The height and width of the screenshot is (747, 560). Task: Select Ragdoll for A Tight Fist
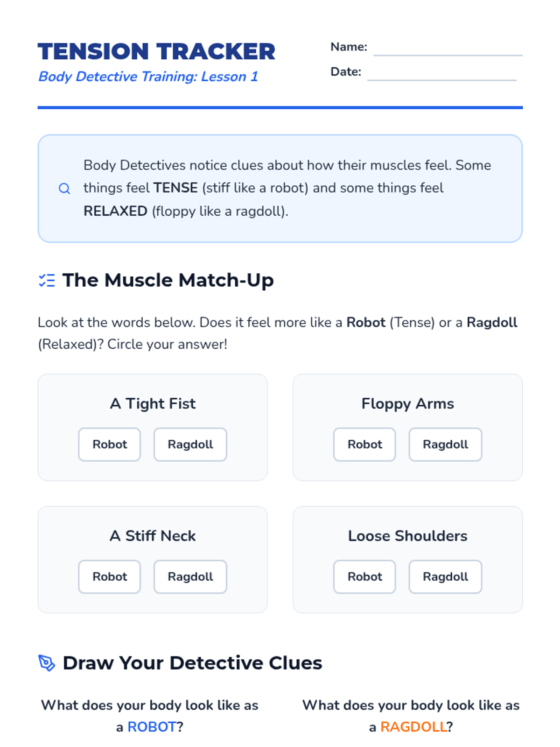(x=190, y=444)
